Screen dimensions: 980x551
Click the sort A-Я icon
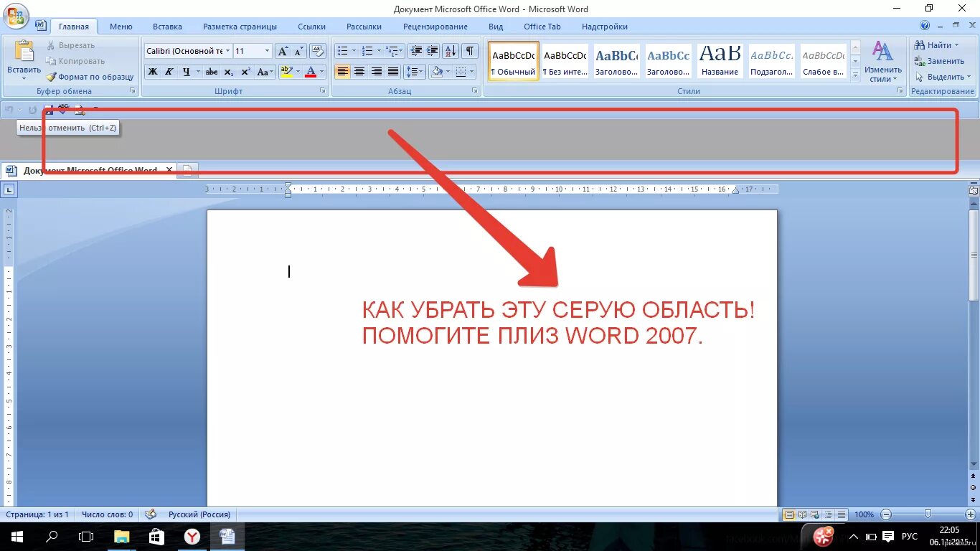[451, 51]
